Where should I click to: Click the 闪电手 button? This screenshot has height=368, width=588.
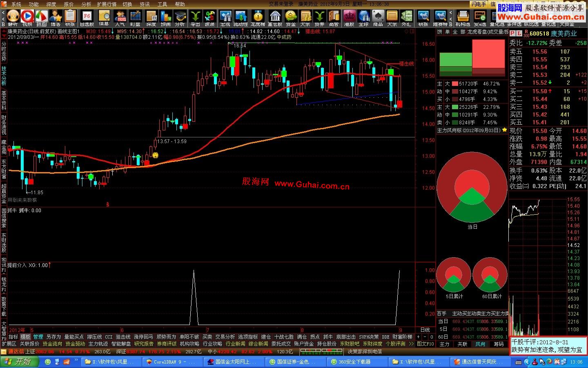point(479,4)
